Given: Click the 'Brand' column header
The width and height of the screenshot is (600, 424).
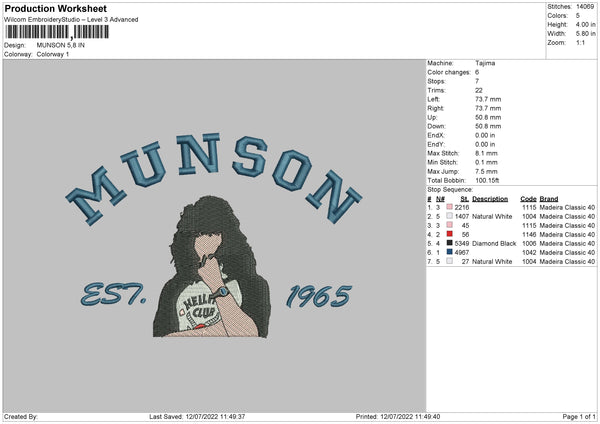Looking at the screenshot, I should (x=549, y=199).
